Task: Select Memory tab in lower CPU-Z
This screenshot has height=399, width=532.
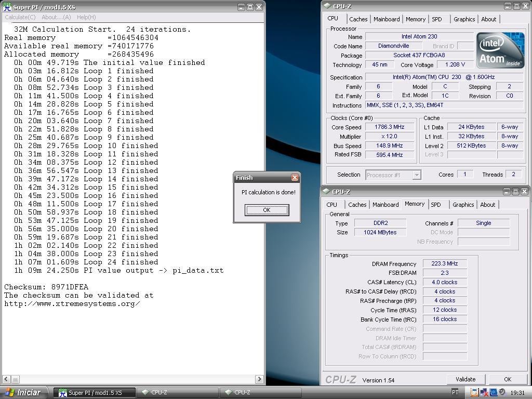Action: (x=415, y=204)
